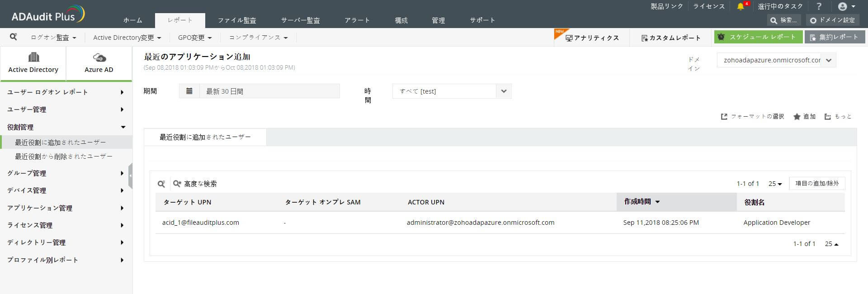Viewport: 868px width, 294px height.
Task: Open the Active Directory変更 dropdown menu
Action: (x=127, y=38)
